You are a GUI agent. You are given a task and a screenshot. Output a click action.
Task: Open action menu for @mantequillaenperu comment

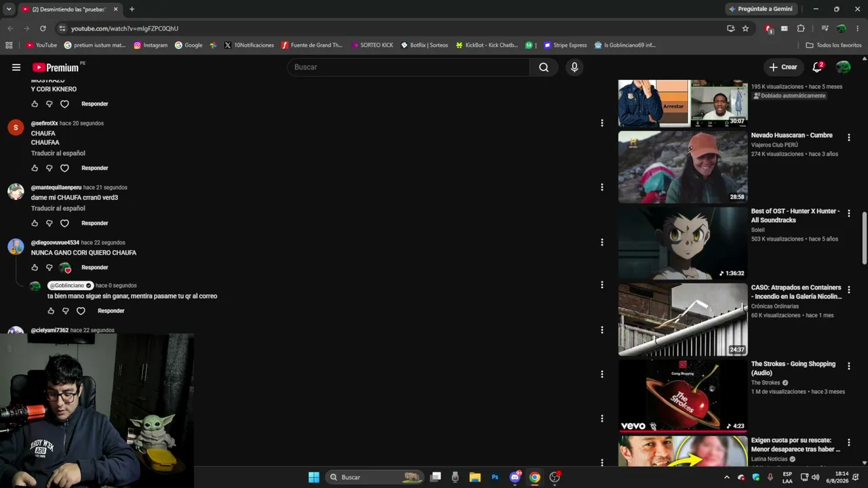pyautogui.click(x=601, y=187)
